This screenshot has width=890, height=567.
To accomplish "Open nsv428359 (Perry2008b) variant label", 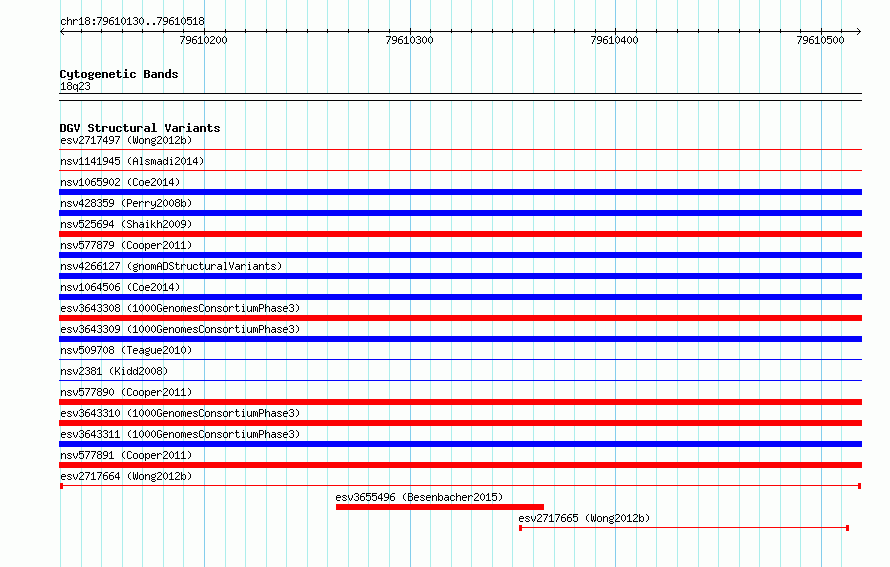I will pyautogui.click(x=126, y=203).
